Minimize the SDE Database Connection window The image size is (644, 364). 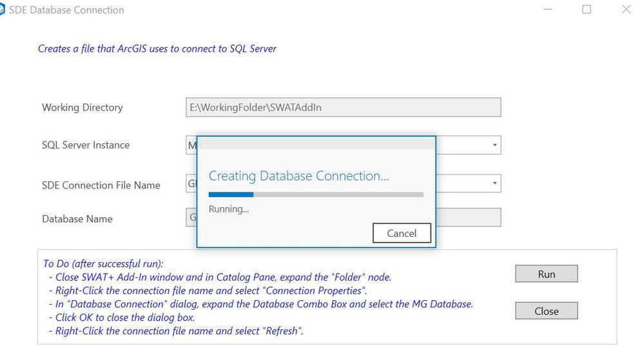[548, 10]
